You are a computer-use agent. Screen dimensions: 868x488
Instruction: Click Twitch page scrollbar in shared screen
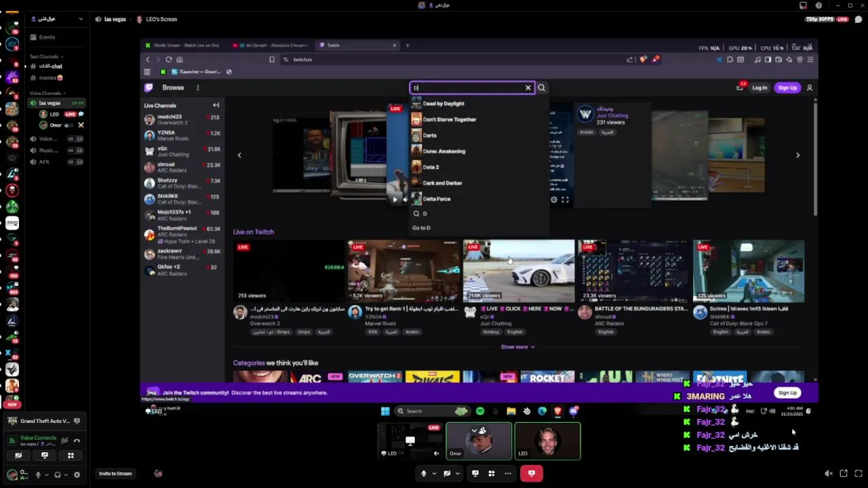pos(815,158)
